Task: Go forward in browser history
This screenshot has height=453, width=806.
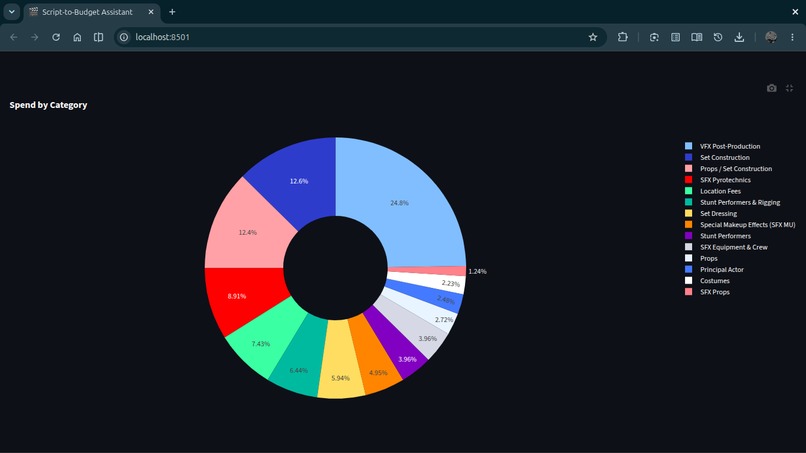Action: point(34,37)
